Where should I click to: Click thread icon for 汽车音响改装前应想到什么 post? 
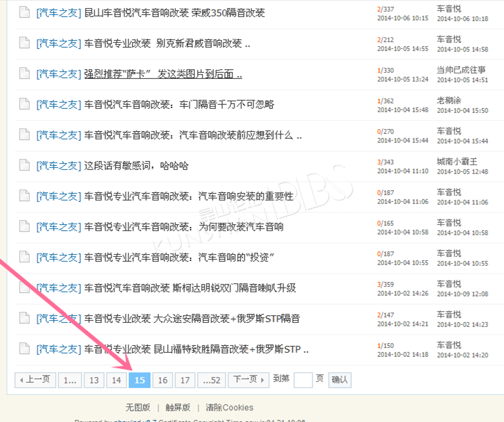(24, 135)
